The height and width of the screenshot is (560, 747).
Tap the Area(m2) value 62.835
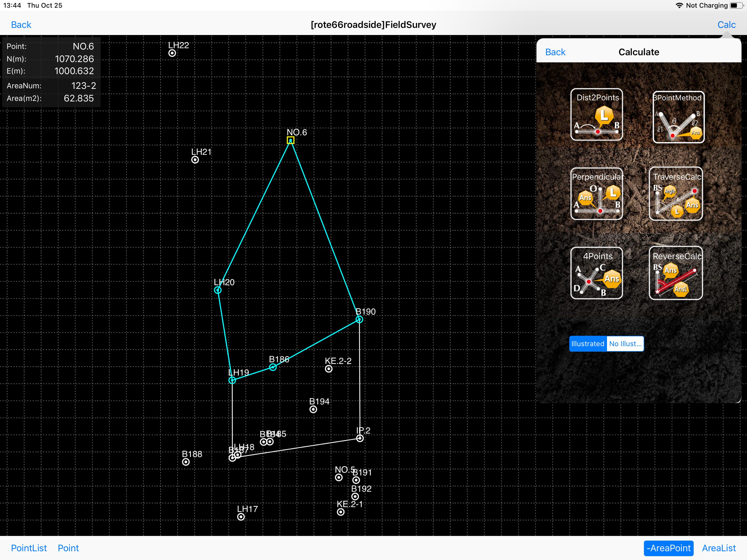click(x=79, y=98)
